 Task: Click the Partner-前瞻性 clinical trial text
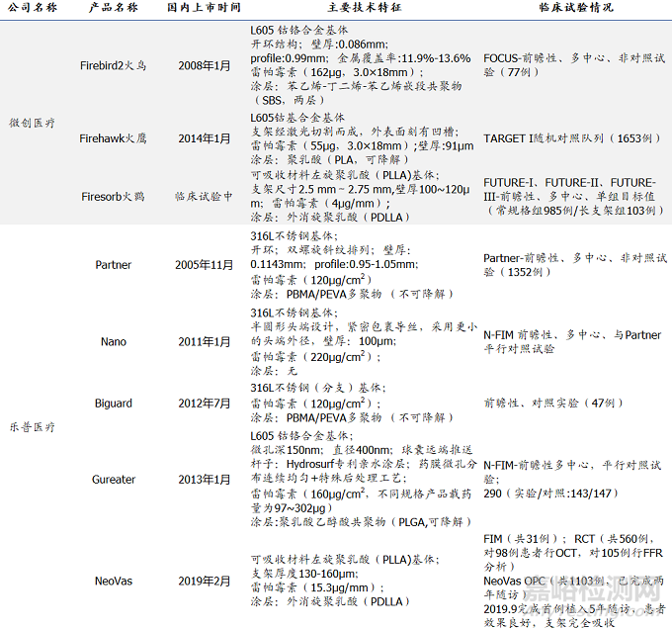575,265
